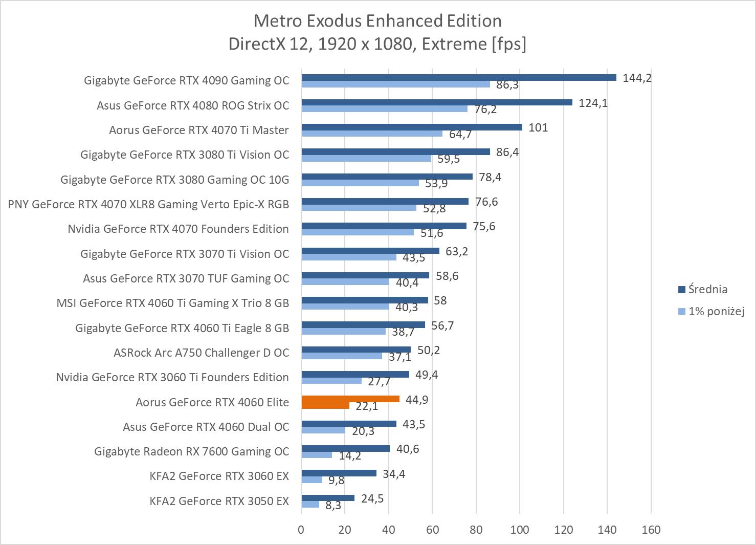Select the Aorus GeForce RTX 4070 Ti Master label

point(198,130)
